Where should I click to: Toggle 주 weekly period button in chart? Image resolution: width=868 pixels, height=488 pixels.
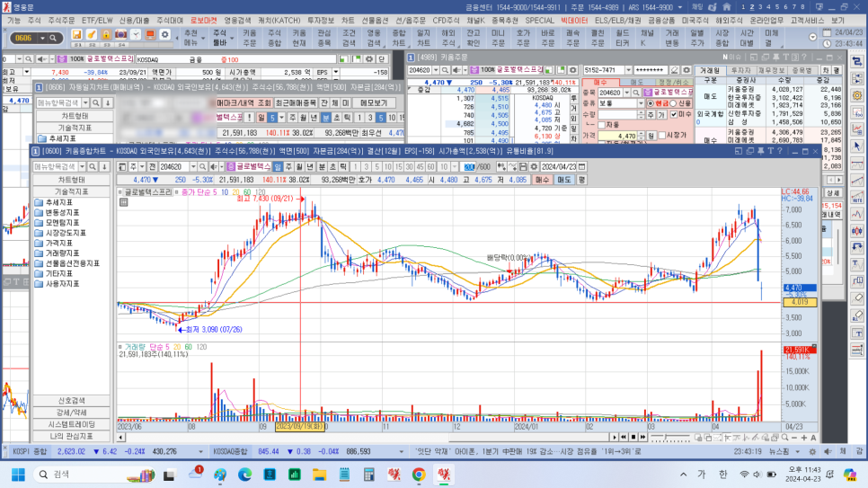pos(288,167)
